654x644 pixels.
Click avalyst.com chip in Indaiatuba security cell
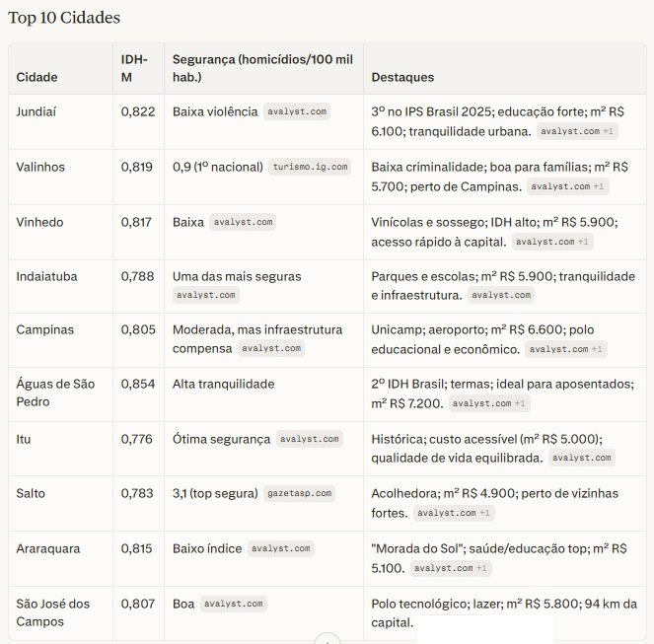[x=205, y=294]
